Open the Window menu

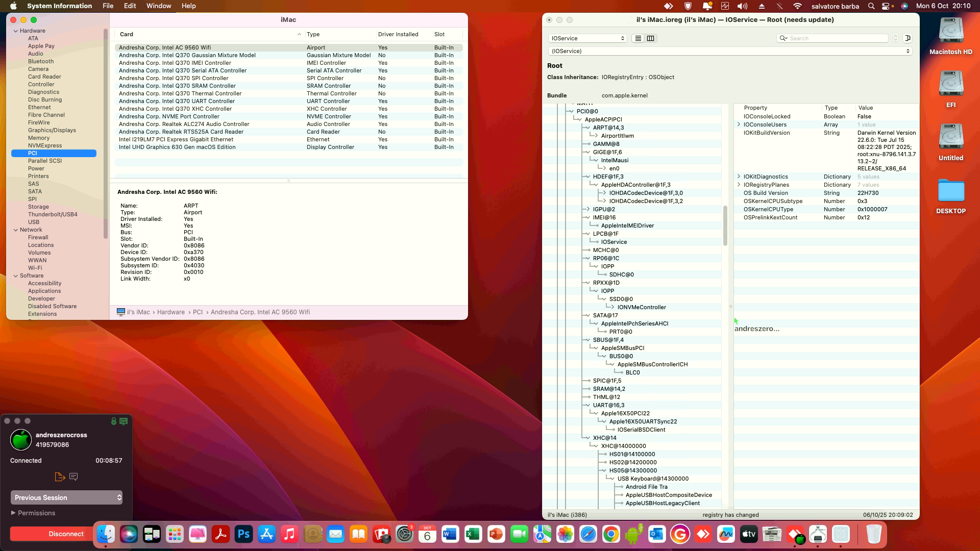tap(159, 6)
